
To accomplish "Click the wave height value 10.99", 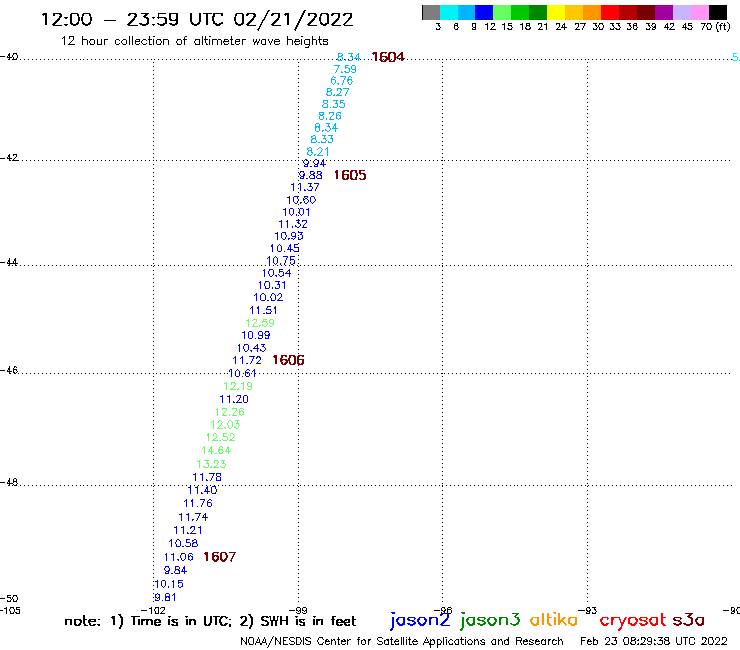I will (256, 336).
